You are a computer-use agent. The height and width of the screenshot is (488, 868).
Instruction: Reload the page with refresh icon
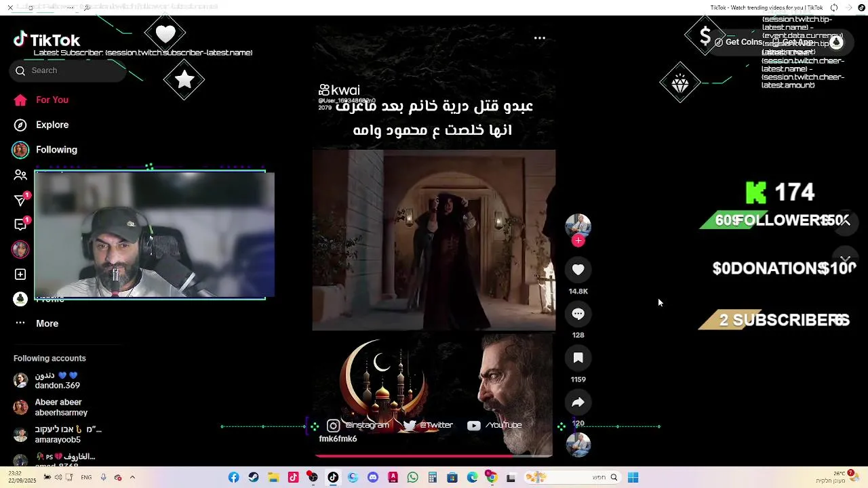pyautogui.click(x=834, y=7)
